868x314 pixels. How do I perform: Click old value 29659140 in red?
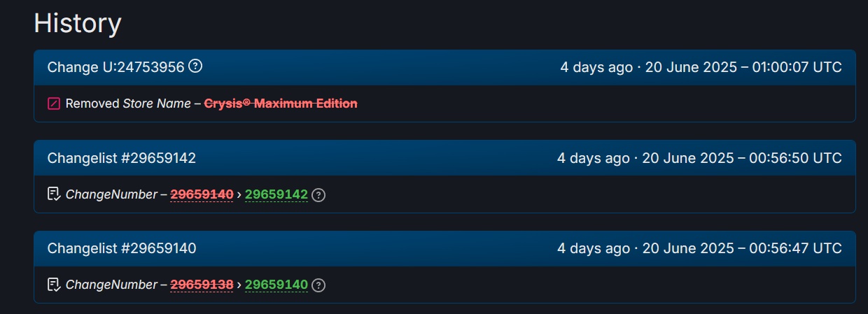(202, 194)
